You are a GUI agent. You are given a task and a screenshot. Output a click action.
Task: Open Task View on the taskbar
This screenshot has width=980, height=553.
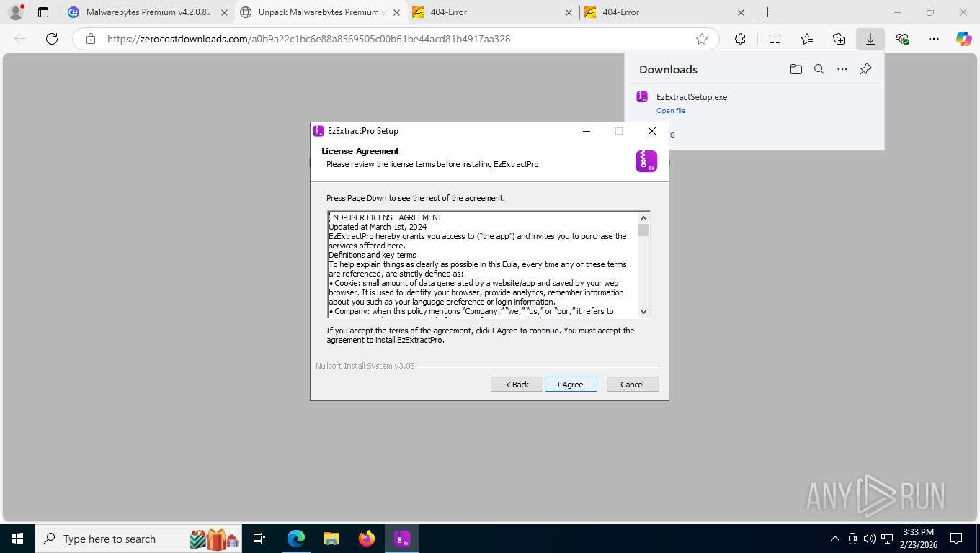pos(259,539)
